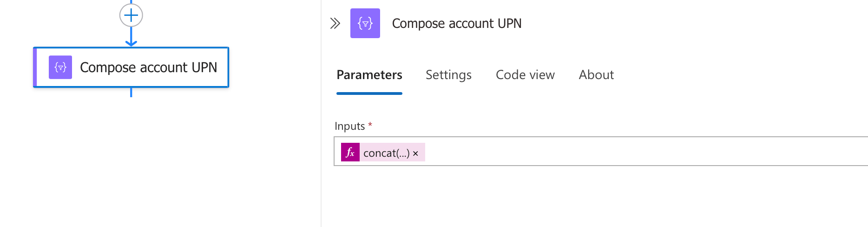Click inside the Inputs field after the token
This screenshot has height=227, width=868.
pyautogui.click(x=646, y=152)
